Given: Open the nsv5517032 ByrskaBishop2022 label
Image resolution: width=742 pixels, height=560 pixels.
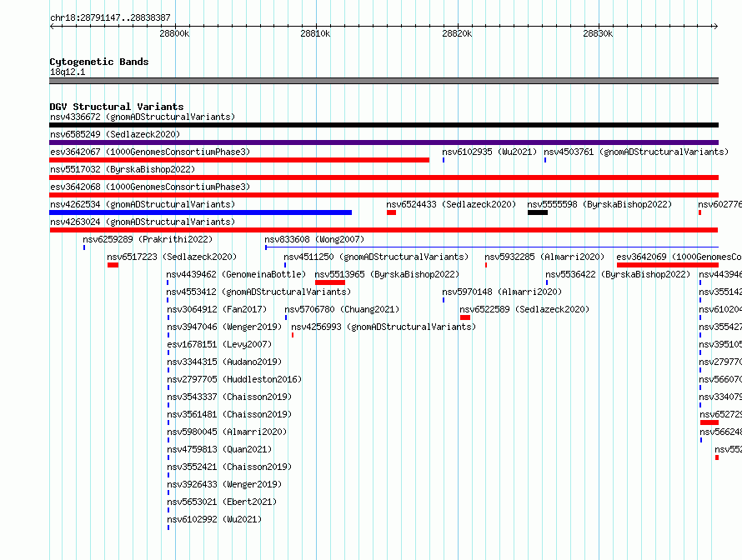Looking at the screenshot, I should [x=123, y=169].
